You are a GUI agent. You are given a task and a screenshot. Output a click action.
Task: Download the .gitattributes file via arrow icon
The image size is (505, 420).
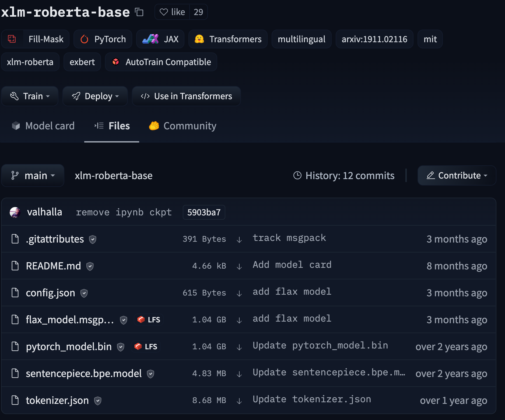click(239, 239)
